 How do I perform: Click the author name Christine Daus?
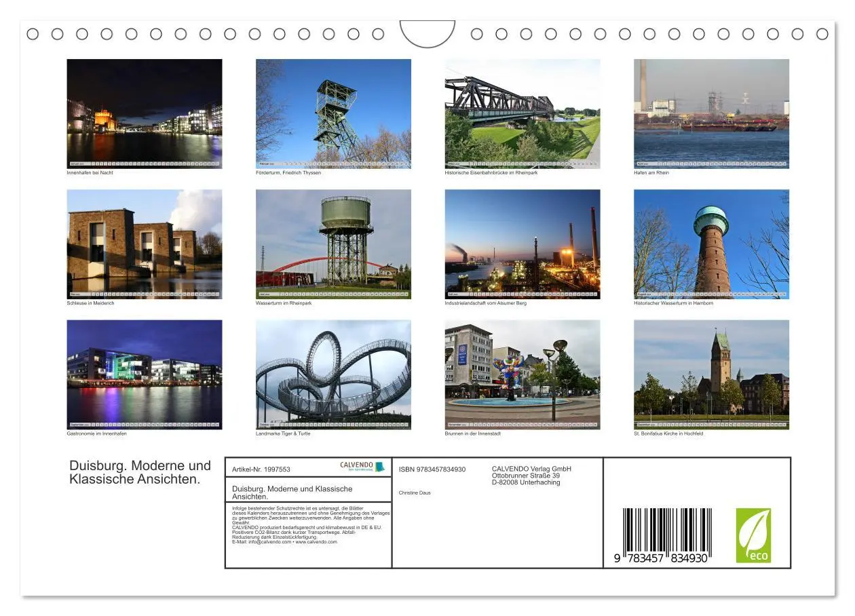click(x=416, y=492)
